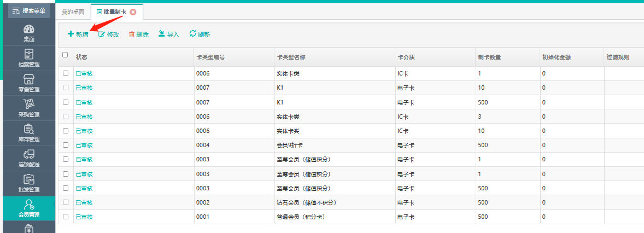Open 已审核 link in 钻石会员 row
The height and width of the screenshot is (233, 644).
pos(84,202)
